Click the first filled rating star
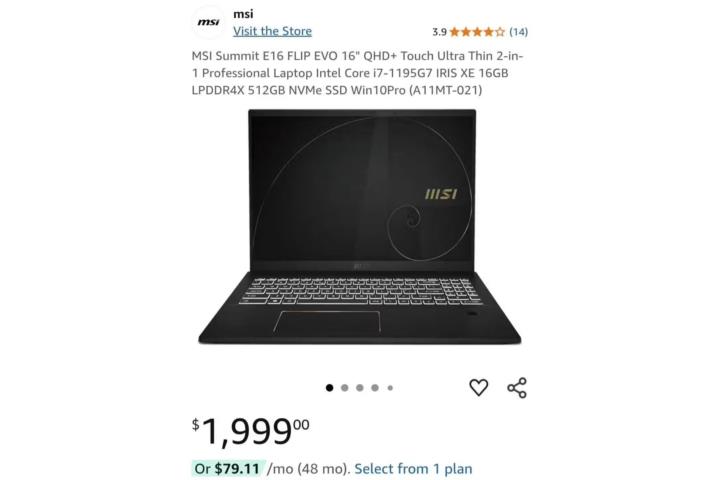 click(455, 32)
